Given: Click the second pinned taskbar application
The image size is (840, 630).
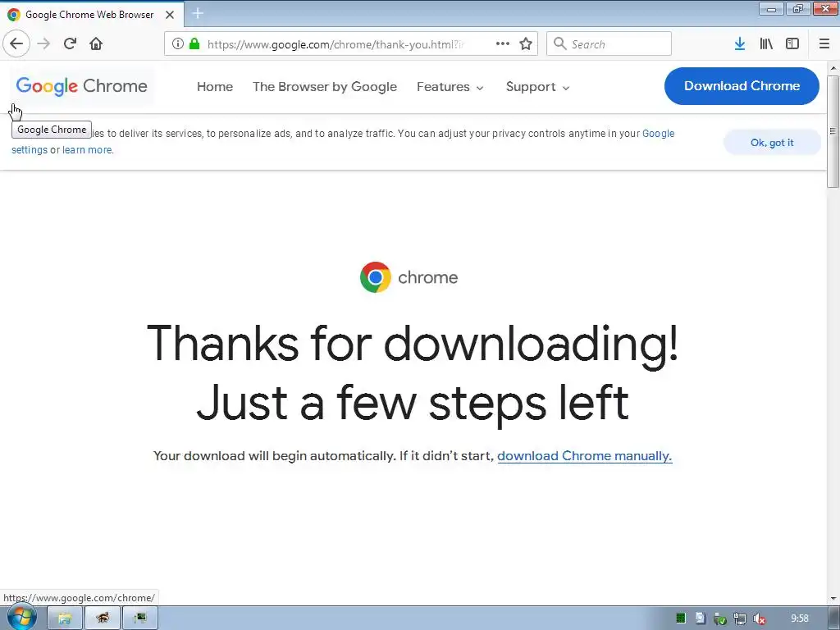Looking at the screenshot, I should pos(103,619).
